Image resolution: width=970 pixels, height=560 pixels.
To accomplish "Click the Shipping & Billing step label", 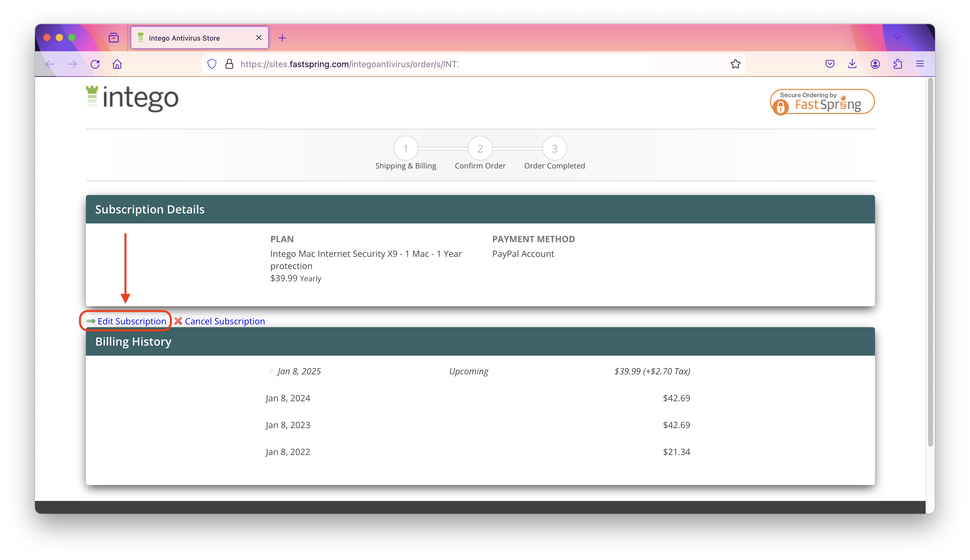I will tap(405, 166).
